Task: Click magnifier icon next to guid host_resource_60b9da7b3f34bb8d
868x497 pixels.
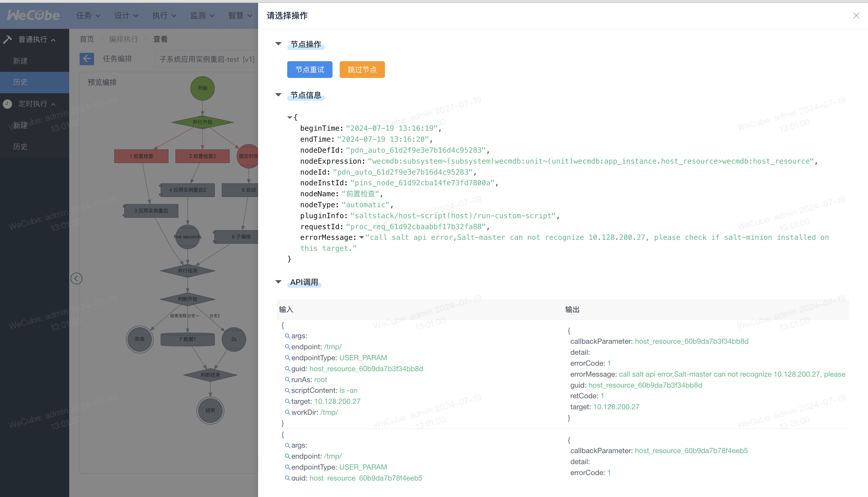Action: 288,369
